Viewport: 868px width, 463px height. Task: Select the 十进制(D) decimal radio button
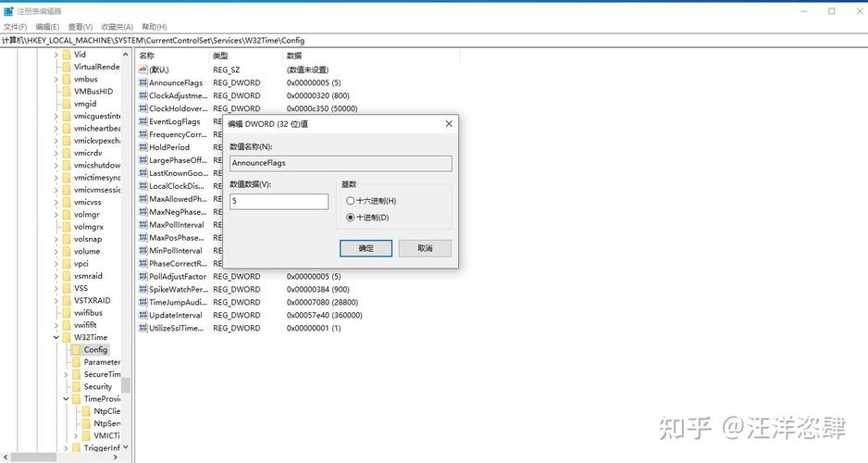tap(350, 218)
